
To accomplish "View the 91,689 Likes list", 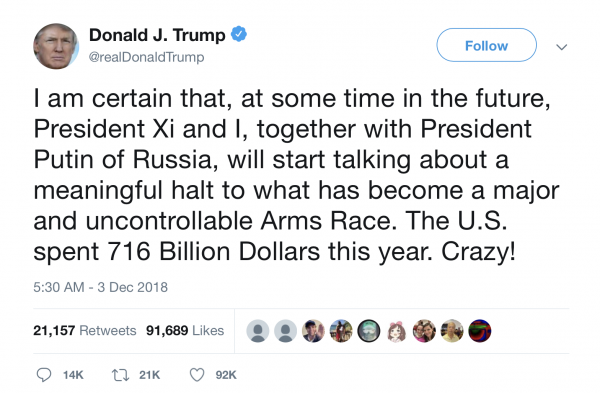I will 185,330.
